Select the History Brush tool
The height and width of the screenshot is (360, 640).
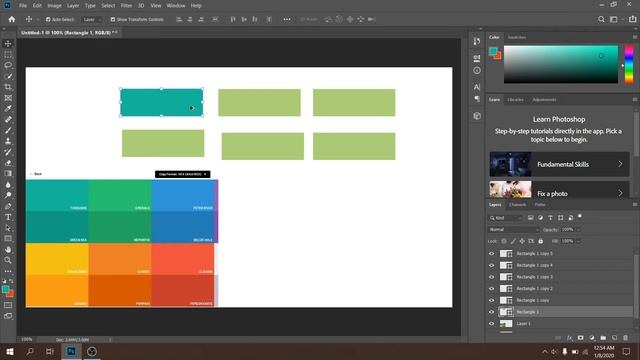8,152
